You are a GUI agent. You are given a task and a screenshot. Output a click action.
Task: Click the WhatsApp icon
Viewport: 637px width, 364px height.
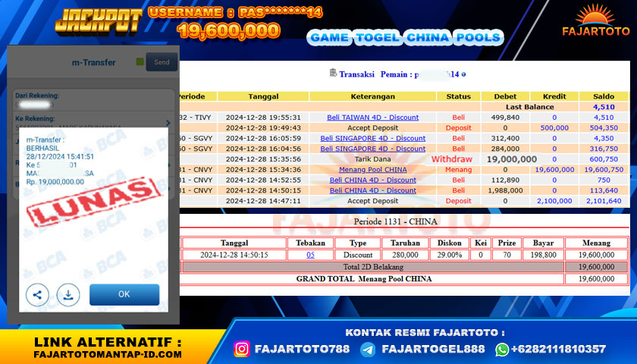[502, 349]
